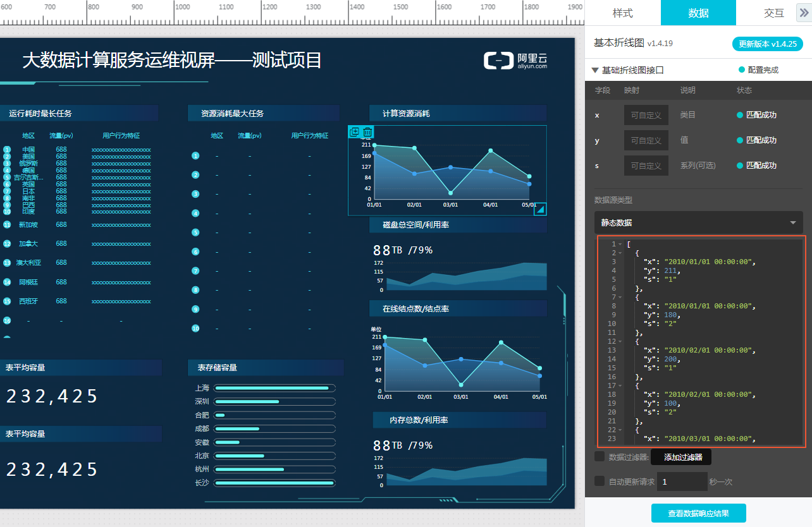
Task: Click the 添加过滤器 button
Action: pos(680,457)
